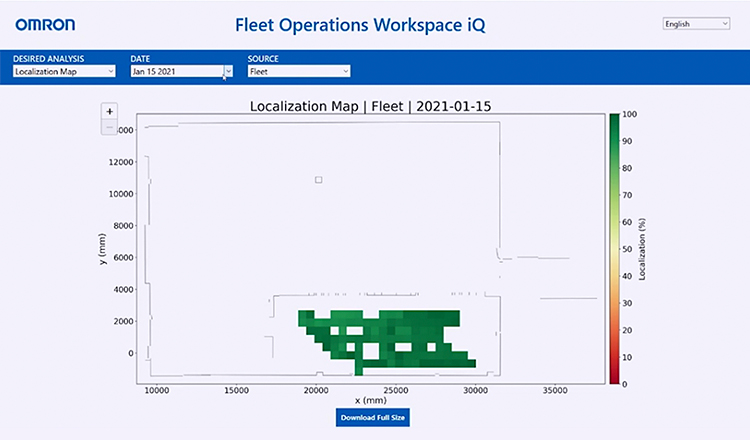The width and height of the screenshot is (750, 440).
Task: Click the plus zoom-in map button
Action: pos(110,111)
